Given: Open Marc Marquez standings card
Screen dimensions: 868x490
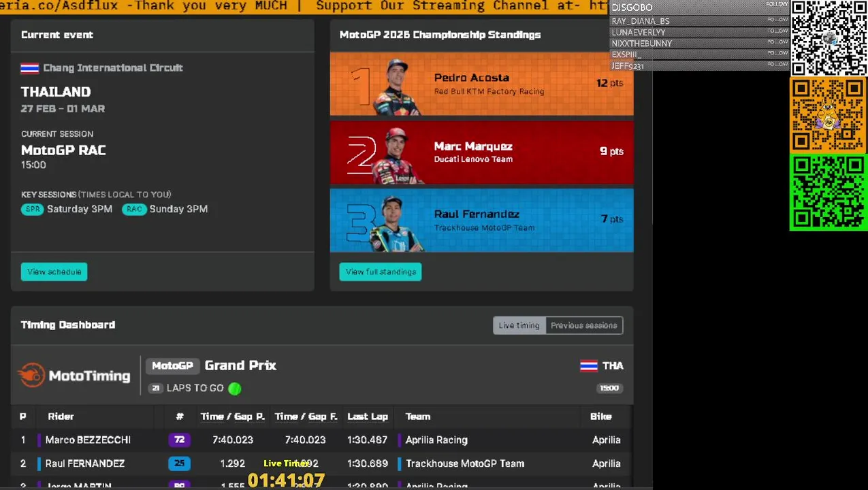Looking at the screenshot, I should click(481, 152).
